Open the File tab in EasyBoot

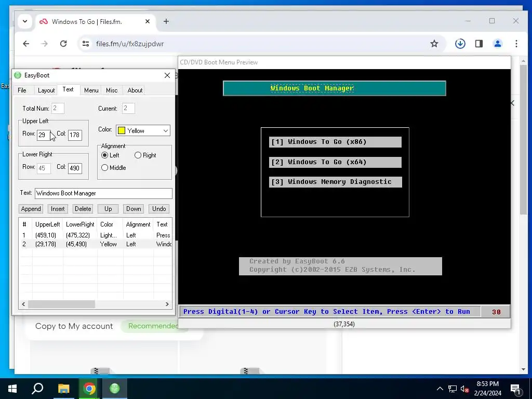22,90
